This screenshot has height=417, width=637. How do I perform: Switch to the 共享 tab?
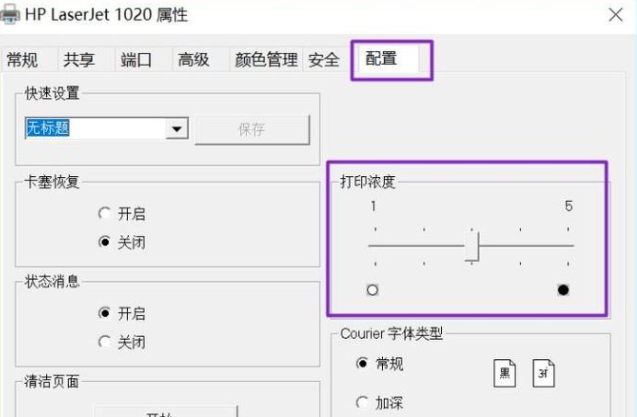pyautogui.click(x=79, y=60)
